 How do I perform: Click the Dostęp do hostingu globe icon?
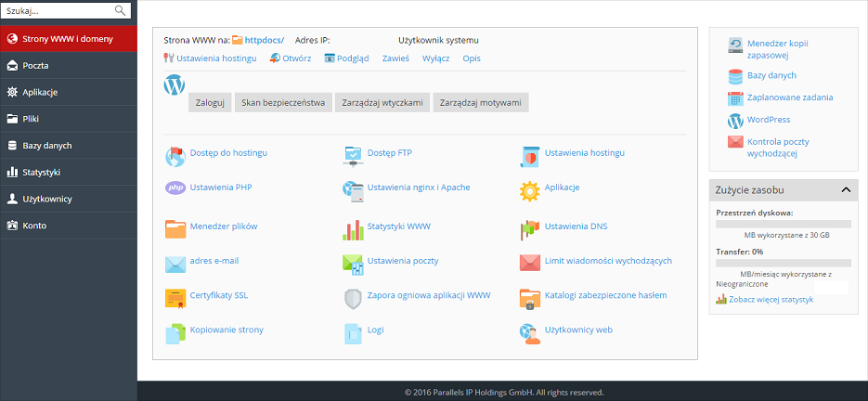coord(175,157)
